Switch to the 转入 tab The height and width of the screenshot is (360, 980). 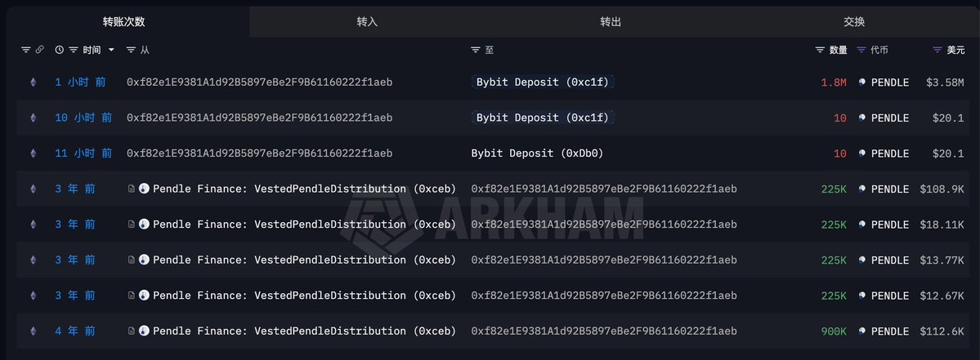point(368,22)
